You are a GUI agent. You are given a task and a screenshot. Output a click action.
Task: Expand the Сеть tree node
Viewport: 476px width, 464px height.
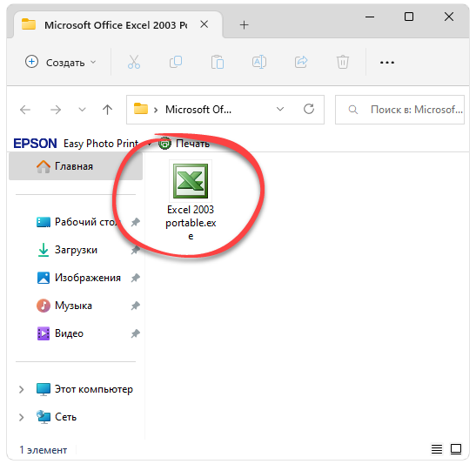click(21, 417)
